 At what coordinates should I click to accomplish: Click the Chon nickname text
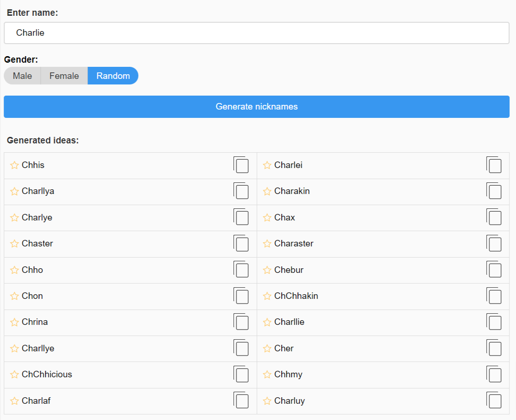32,296
